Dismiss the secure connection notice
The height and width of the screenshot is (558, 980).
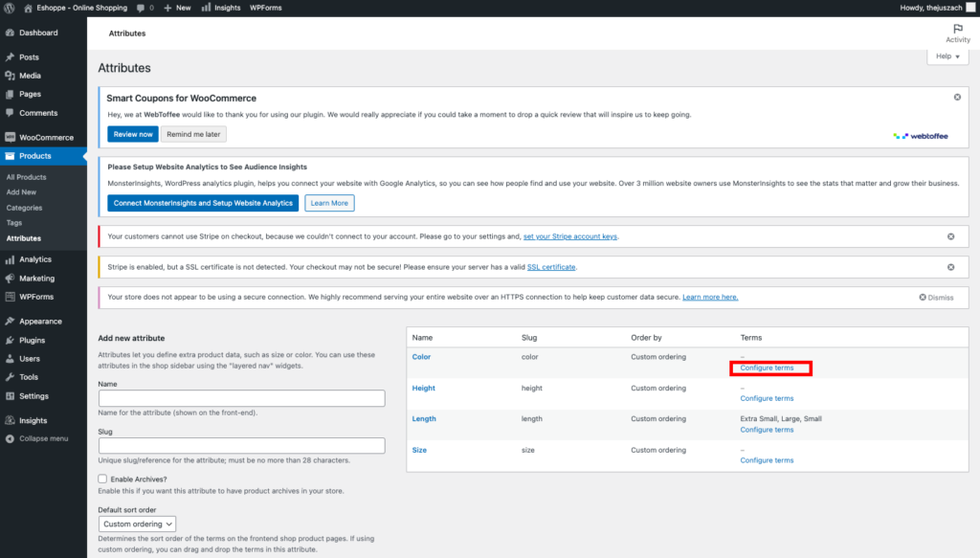click(936, 298)
